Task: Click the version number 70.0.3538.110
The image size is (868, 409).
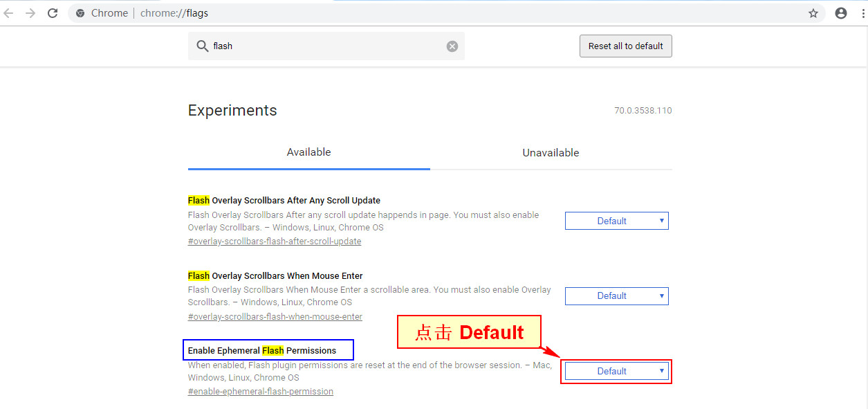Action: tap(643, 111)
